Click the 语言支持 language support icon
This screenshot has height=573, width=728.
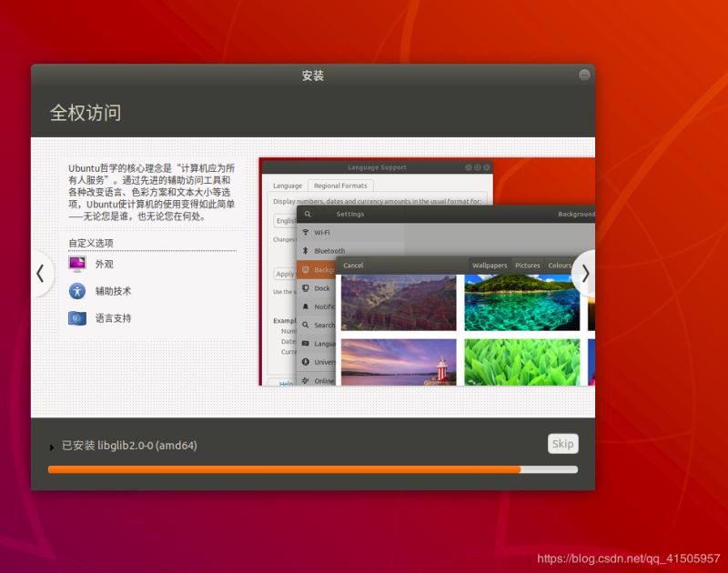click(76, 318)
